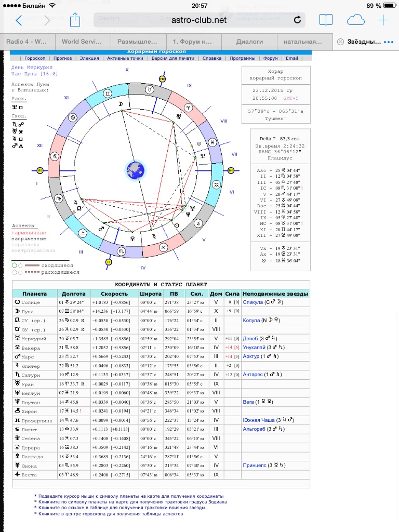Open the Активные точки menu item

point(125,58)
